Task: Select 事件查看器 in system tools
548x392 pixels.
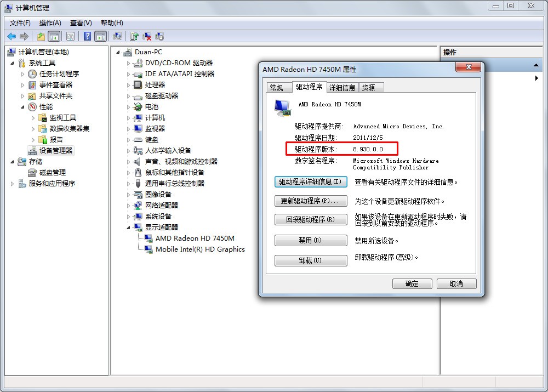Action: 55,85
